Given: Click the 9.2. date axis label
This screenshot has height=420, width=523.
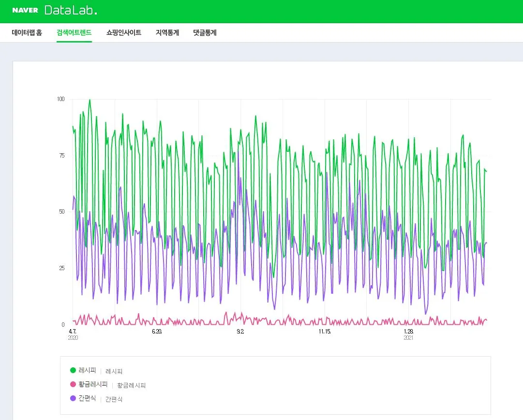Looking at the screenshot, I should pyautogui.click(x=240, y=332).
